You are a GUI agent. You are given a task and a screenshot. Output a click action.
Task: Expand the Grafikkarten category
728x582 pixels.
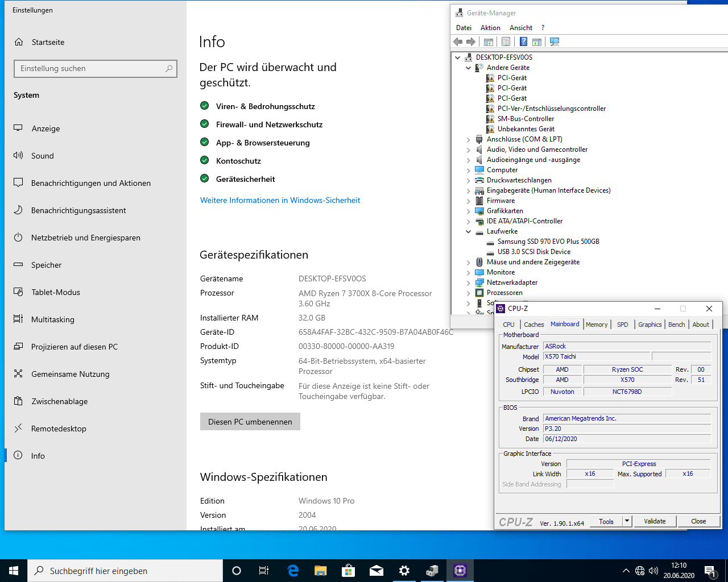[x=468, y=211]
